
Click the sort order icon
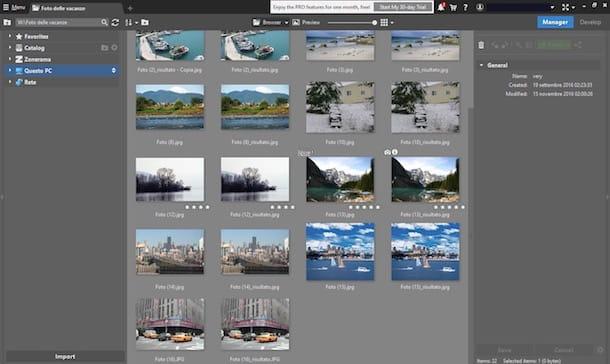tap(128, 22)
